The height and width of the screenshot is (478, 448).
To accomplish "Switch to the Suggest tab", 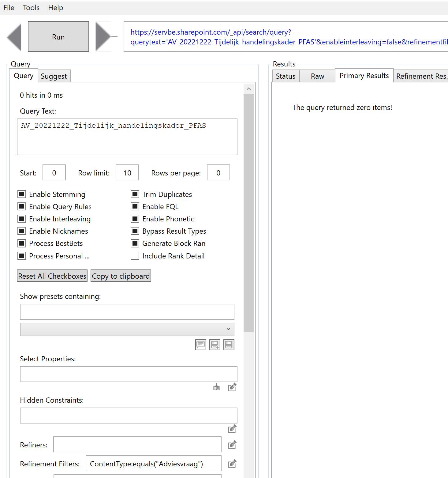I will [54, 76].
